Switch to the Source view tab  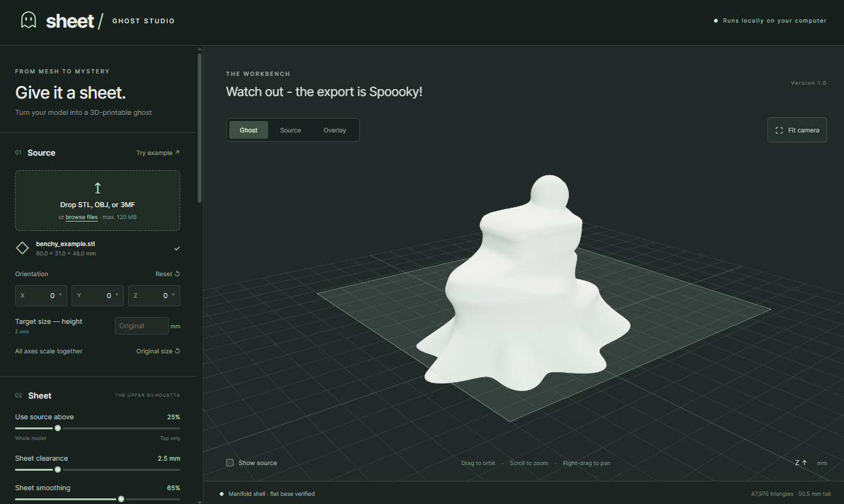[x=290, y=130]
